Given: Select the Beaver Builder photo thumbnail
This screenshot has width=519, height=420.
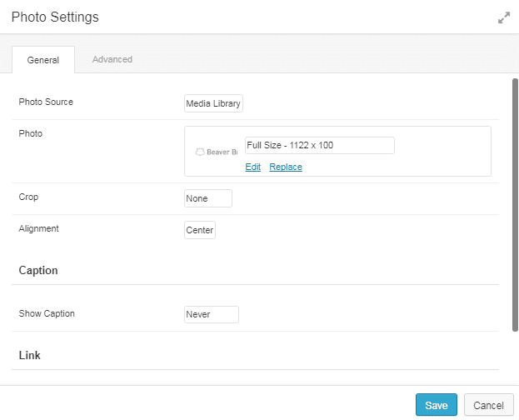Looking at the screenshot, I should click(x=216, y=152).
